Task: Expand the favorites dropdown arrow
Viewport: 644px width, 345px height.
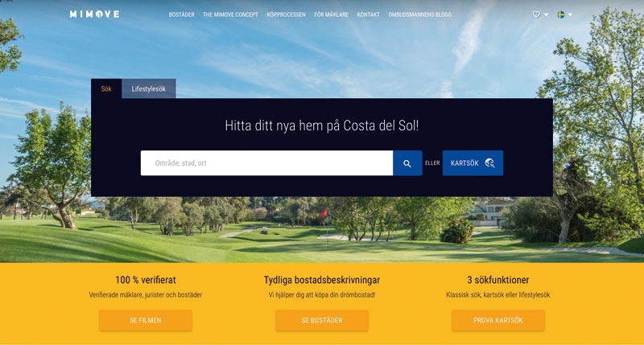Action: pyautogui.click(x=547, y=14)
